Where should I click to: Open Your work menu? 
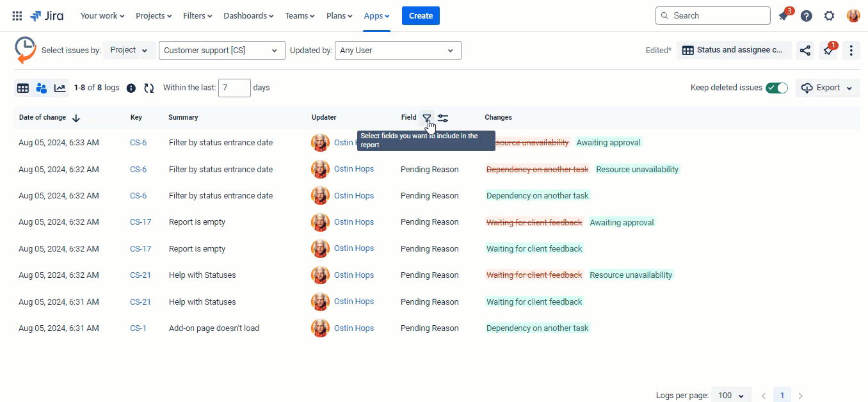pos(102,16)
